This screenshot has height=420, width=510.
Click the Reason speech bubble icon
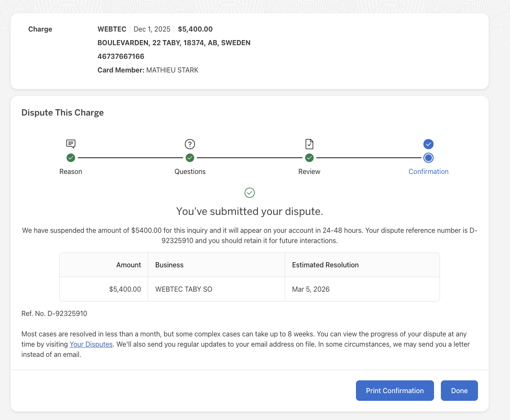click(x=71, y=144)
